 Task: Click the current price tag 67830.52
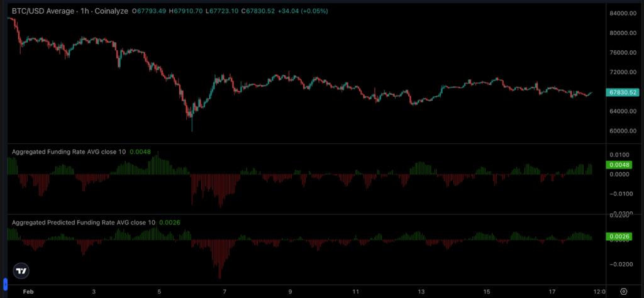(623, 92)
